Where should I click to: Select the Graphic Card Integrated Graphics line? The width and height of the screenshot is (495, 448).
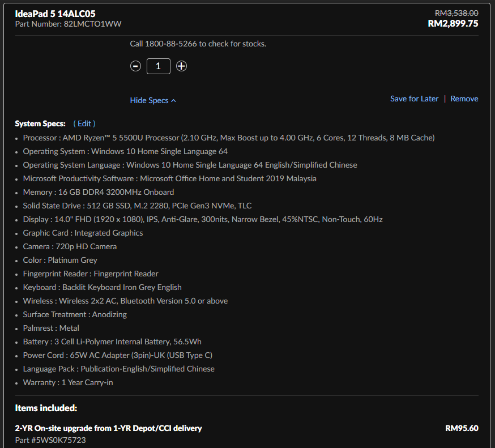point(83,233)
